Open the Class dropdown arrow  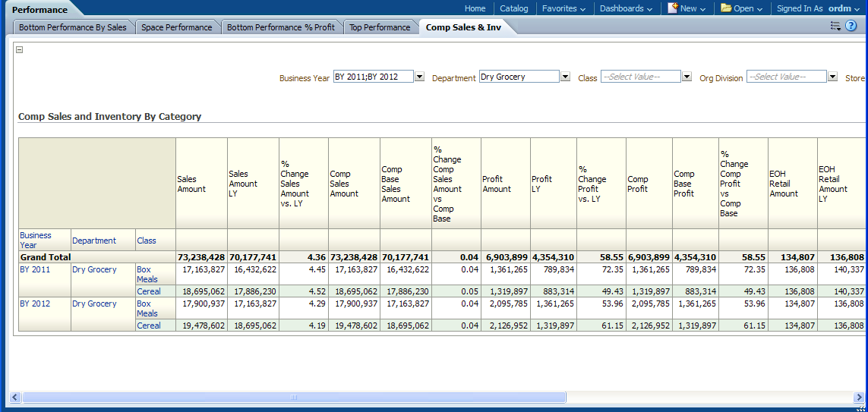pos(687,77)
